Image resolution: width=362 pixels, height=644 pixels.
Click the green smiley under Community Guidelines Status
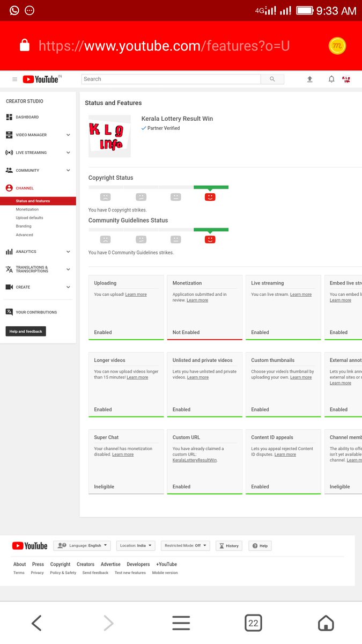click(210, 239)
